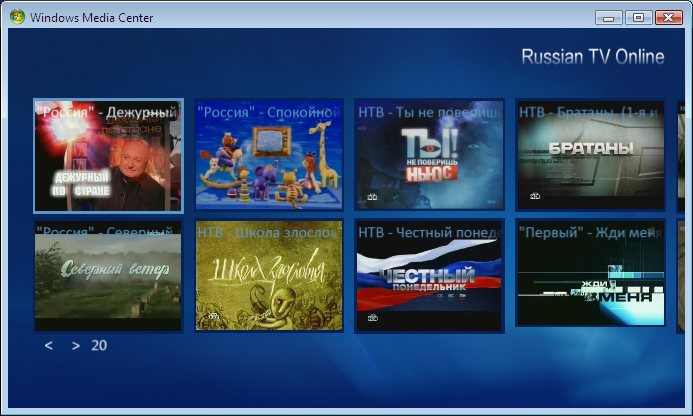Go to next page with right arrow

(x=76, y=346)
